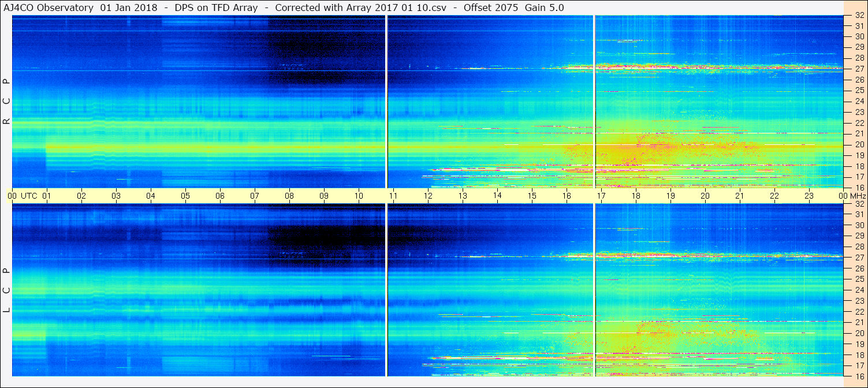Select the '16' MHz label on LCP scale

pyautogui.click(x=859, y=376)
